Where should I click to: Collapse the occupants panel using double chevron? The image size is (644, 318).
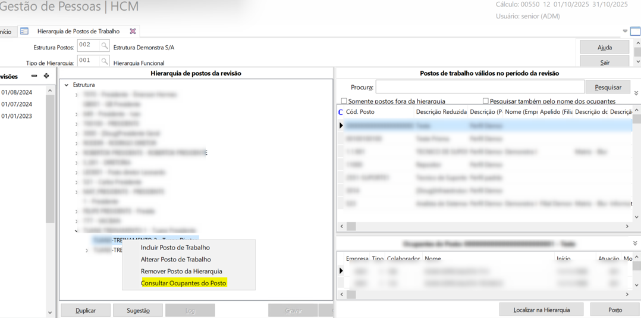point(635,244)
